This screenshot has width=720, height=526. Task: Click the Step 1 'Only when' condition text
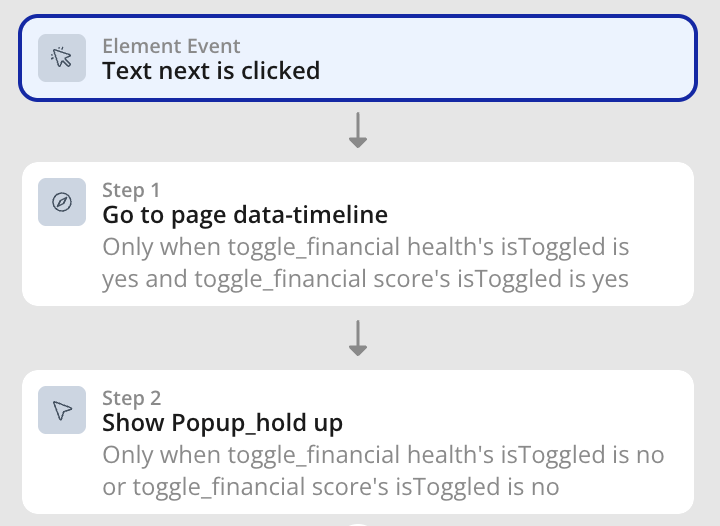(366, 263)
